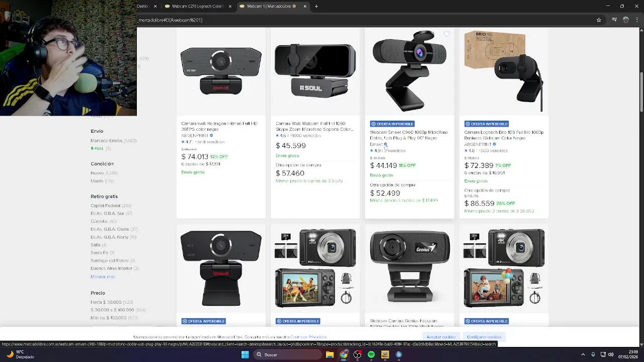Open the yellow app icon in the taskbar

[385, 355]
